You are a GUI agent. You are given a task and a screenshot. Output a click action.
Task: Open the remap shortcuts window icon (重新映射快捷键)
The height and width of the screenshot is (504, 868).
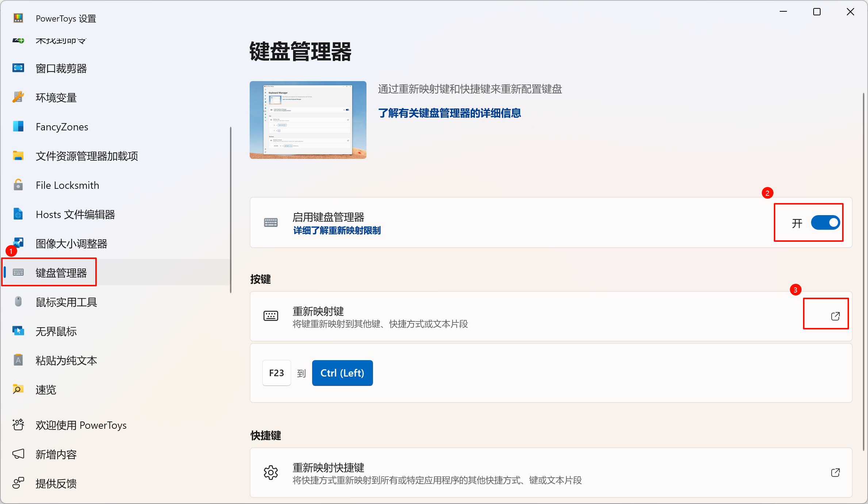tap(835, 473)
